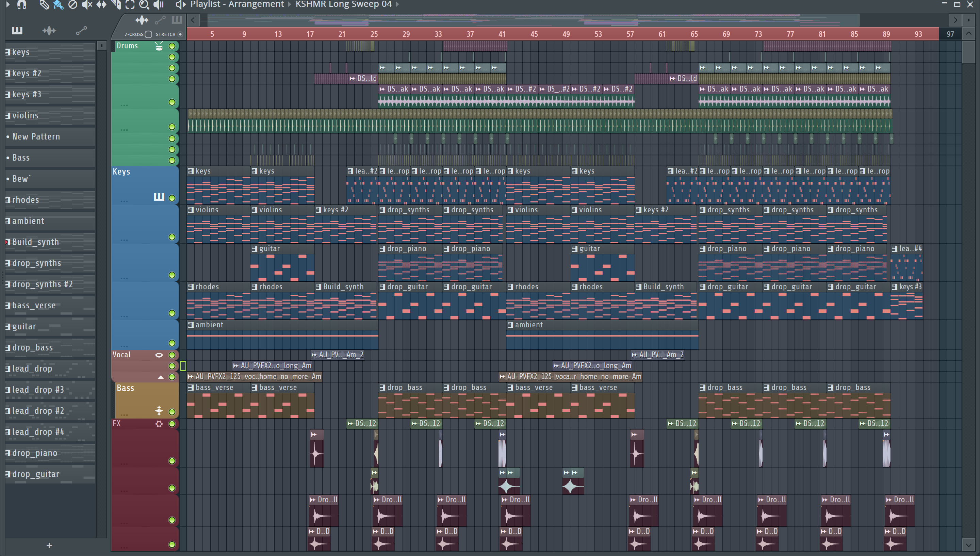Select the Mute speaker tool
The image size is (980, 556).
coord(87,4)
